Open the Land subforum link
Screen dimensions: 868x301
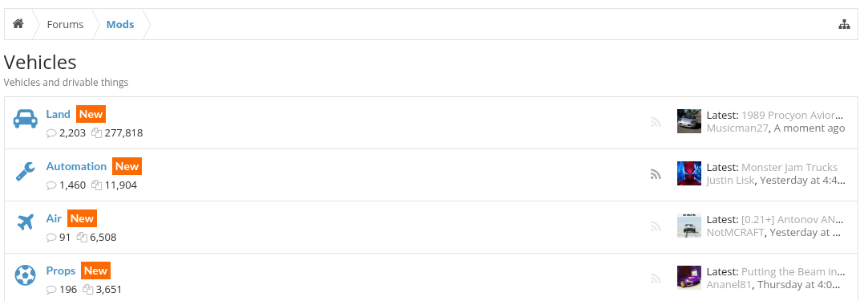[59, 114]
